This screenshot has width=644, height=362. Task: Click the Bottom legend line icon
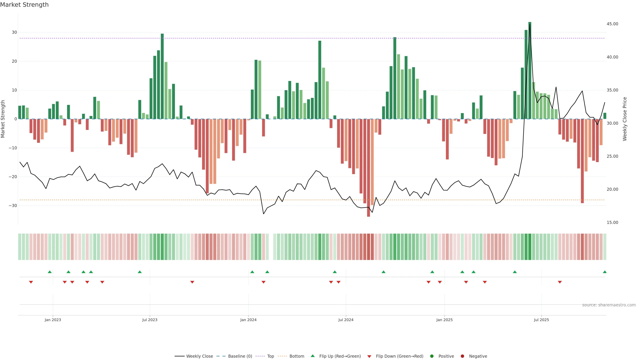point(282,356)
